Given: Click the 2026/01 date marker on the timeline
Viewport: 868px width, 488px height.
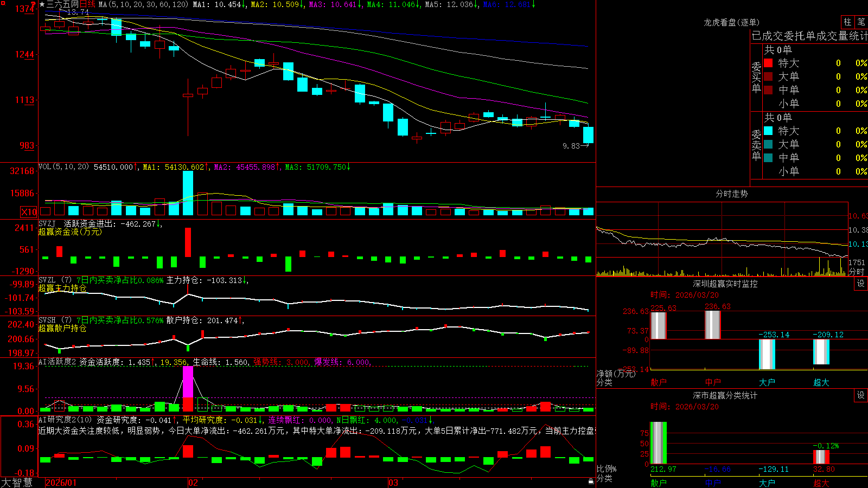Looking at the screenshot, I should pos(61,483).
